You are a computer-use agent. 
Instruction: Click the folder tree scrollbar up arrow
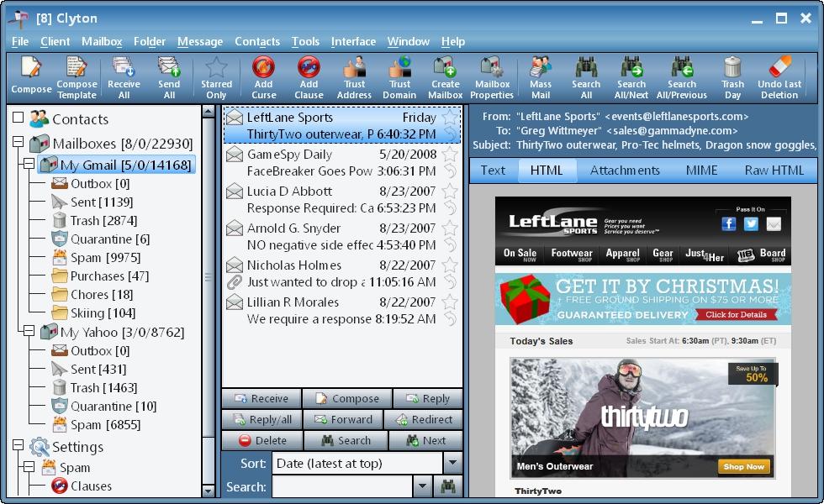tap(209, 111)
